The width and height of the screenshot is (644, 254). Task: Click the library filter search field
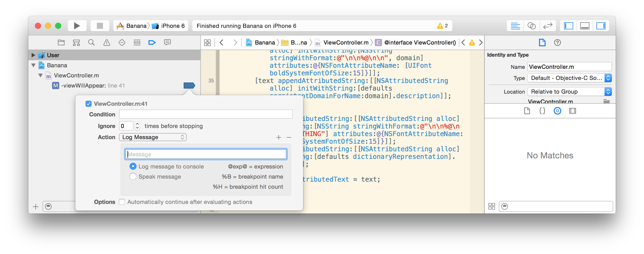click(x=556, y=206)
